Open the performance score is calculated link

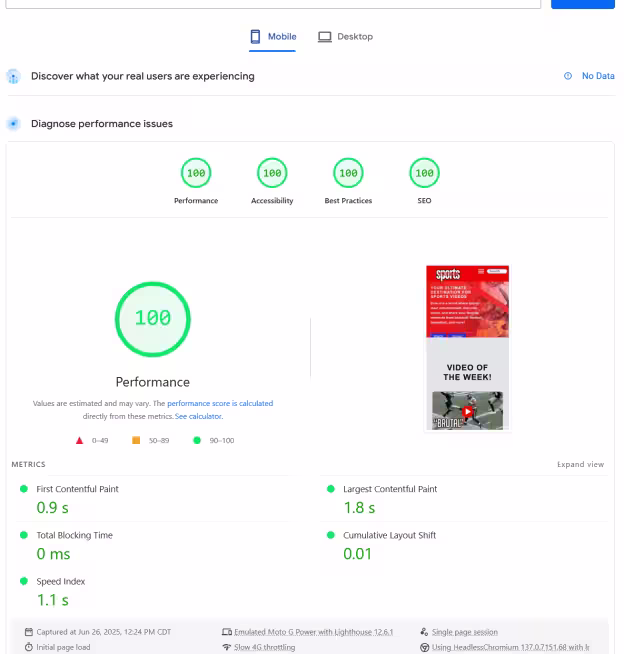220,403
